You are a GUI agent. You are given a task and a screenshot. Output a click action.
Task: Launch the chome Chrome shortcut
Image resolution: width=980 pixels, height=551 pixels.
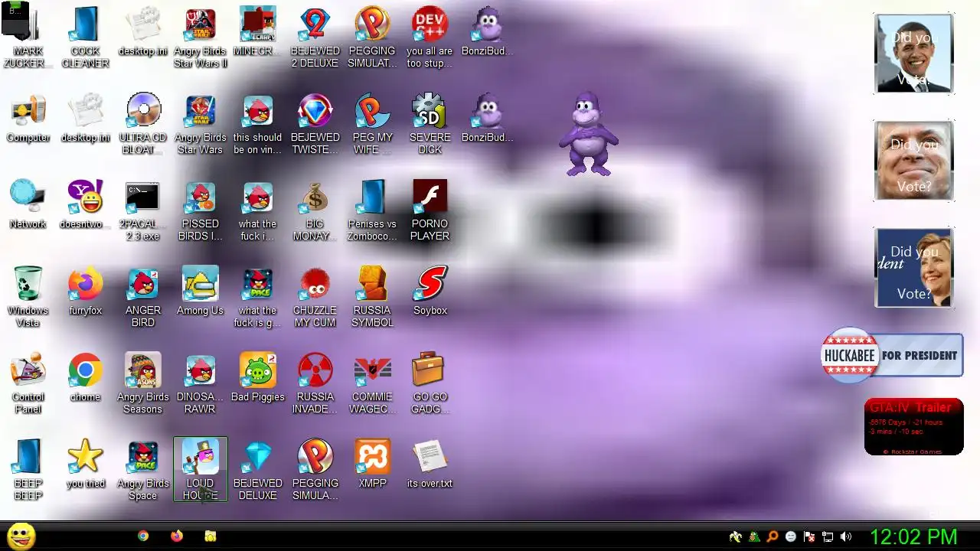pyautogui.click(x=85, y=378)
